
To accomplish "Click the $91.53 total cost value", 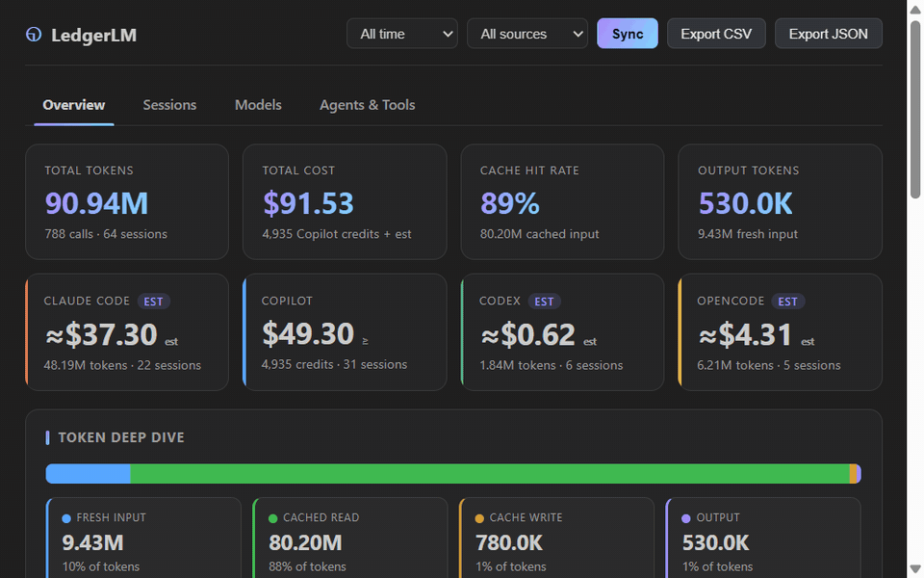I will pyautogui.click(x=308, y=203).
